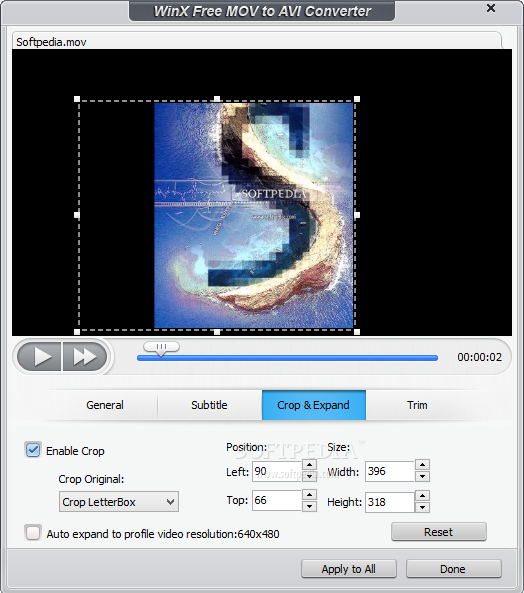
Task: Decrease the Width value
Action: (422, 476)
